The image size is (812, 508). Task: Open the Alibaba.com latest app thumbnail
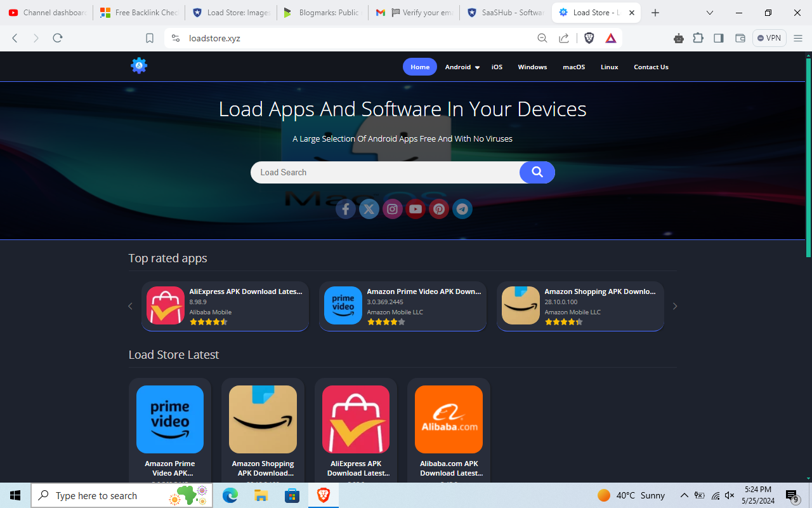click(449, 419)
